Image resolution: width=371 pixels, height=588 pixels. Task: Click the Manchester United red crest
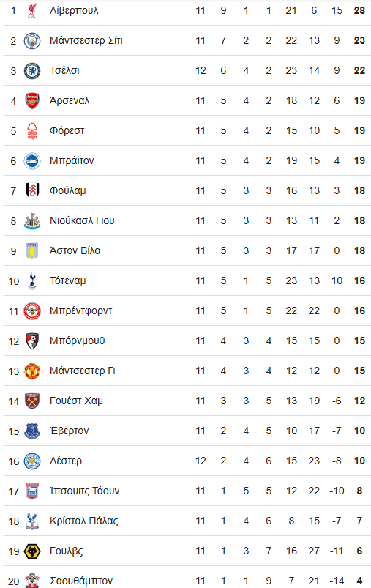(32, 371)
